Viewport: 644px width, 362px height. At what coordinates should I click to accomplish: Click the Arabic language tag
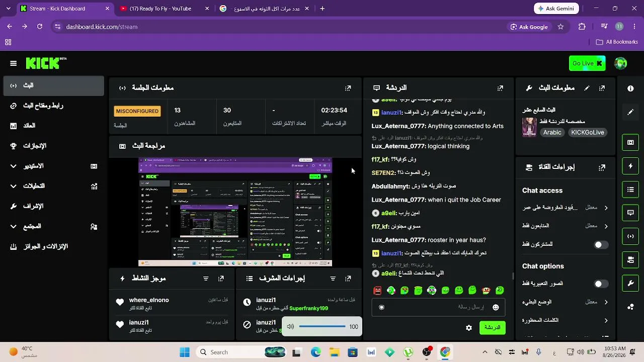(552, 133)
